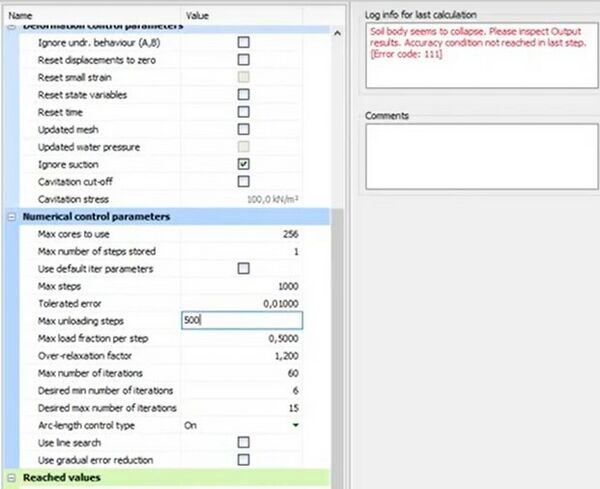Edit the Tolerated error value
Screen dimensions: 600x489
tap(283, 303)
